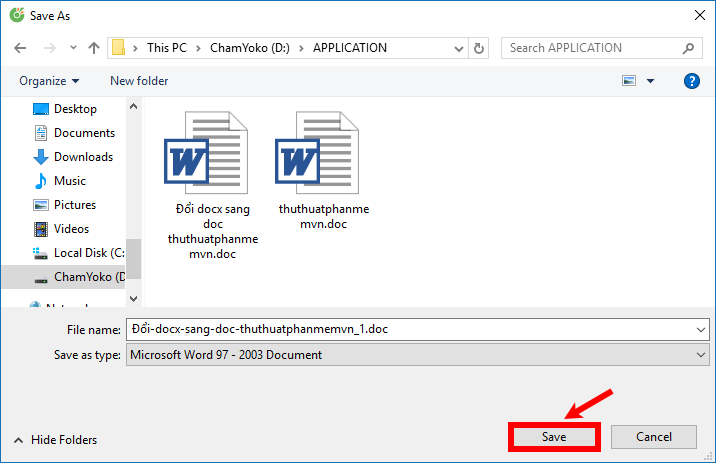The image size is (716, 463).
Task: Select This PC in the breadcrumb path
Action: (167, 48)
